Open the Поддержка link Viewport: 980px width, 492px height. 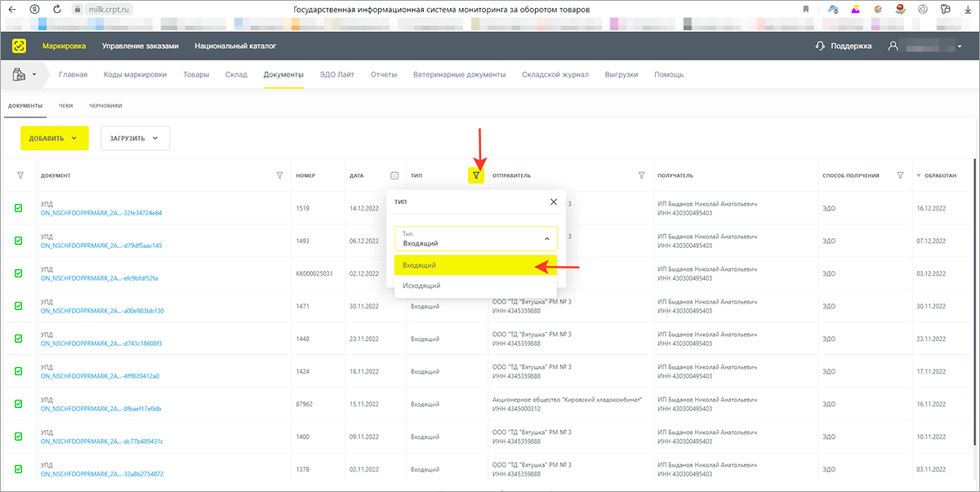(x=851, y=47)
